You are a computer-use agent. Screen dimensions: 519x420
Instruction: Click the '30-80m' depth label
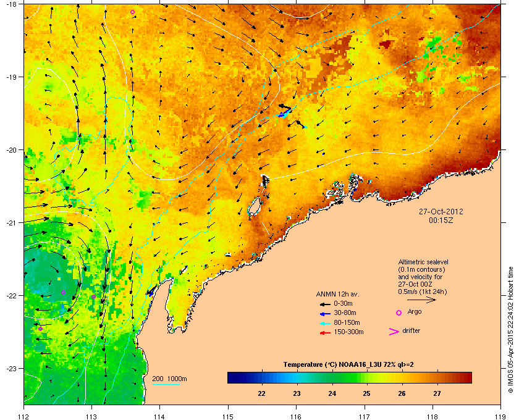pyautogui.click(x=345, y=313)
